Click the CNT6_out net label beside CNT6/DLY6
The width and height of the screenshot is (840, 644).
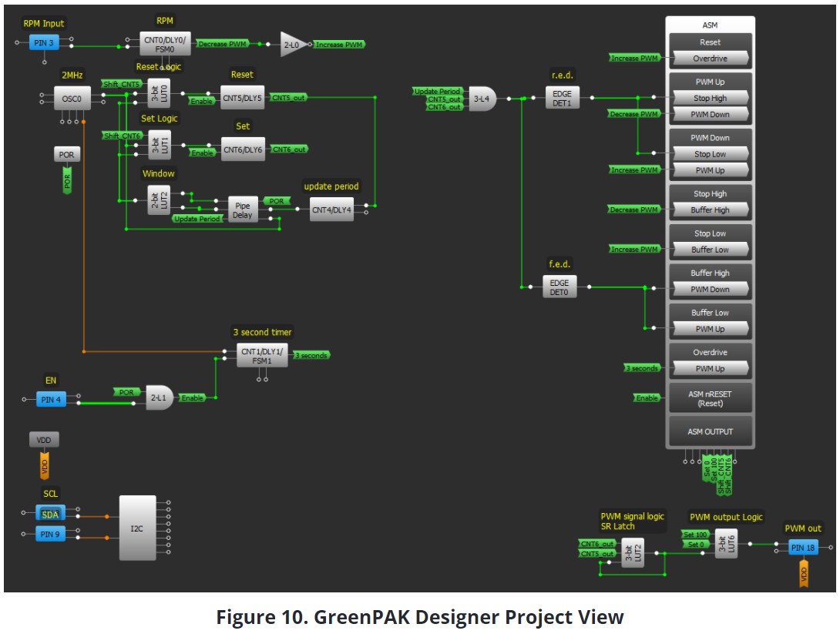289,149
